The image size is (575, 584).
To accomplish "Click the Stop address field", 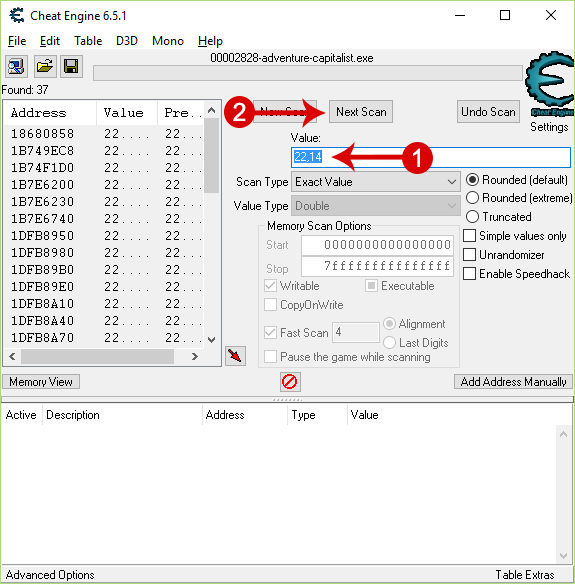I will click(x=377, y=266).
